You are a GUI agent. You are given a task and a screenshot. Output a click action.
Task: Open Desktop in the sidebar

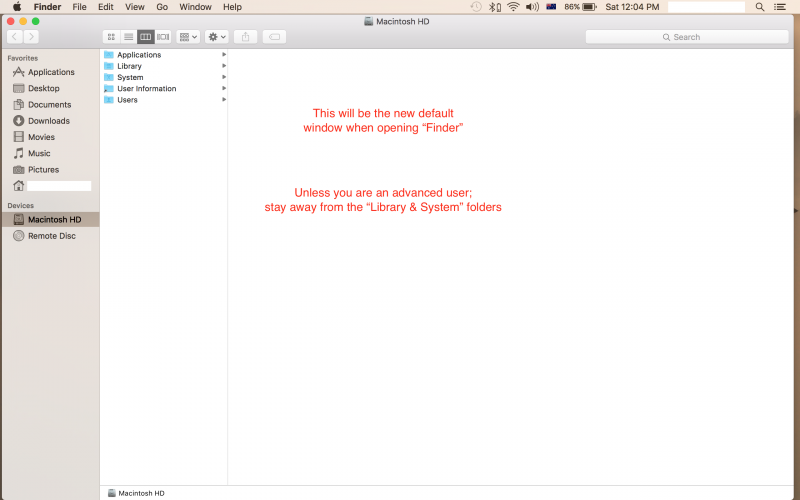[50, 88]
